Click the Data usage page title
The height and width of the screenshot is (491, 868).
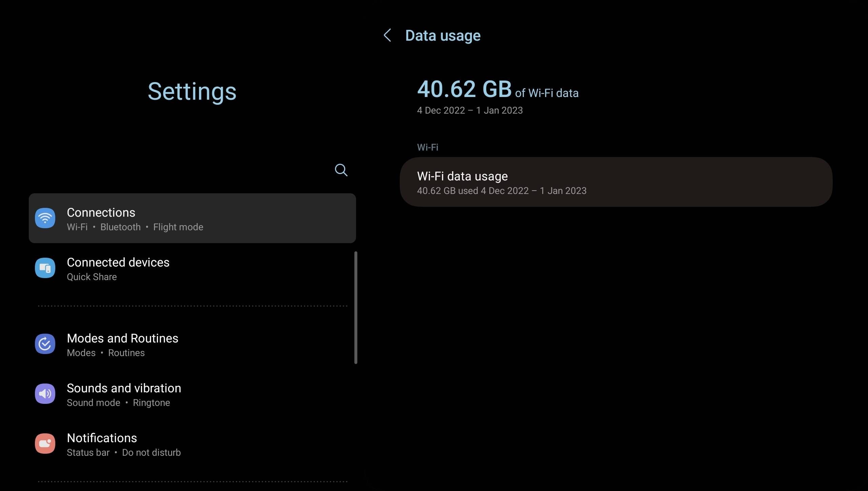(442, 35)
